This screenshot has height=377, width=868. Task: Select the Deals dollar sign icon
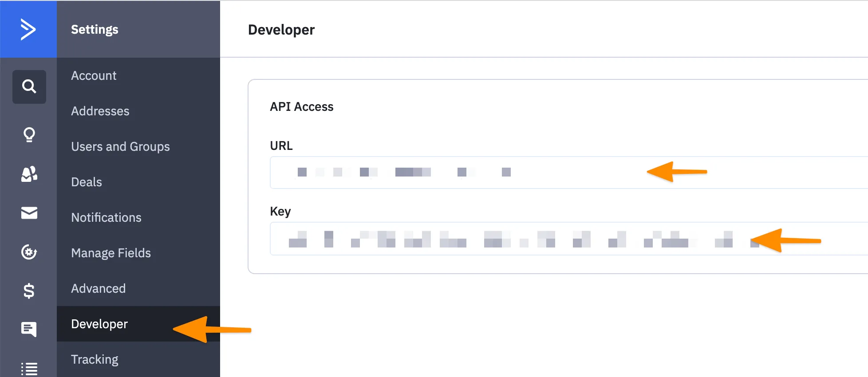(x=28, y=291)
